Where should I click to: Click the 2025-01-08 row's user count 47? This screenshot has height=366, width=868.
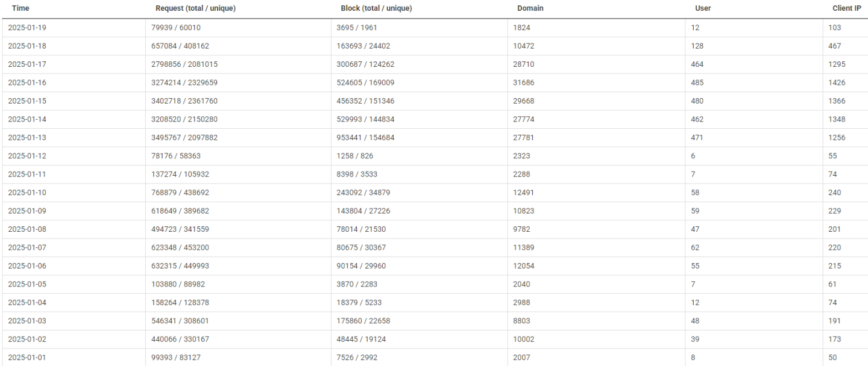pyautogui.click(x=695, y=229)
